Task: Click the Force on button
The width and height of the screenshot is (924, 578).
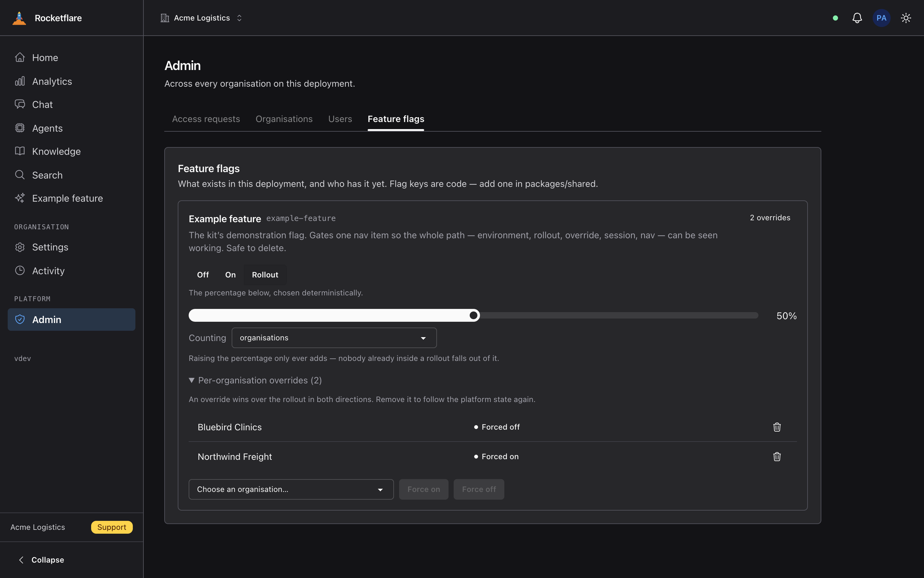Action: tap(424, 489)
